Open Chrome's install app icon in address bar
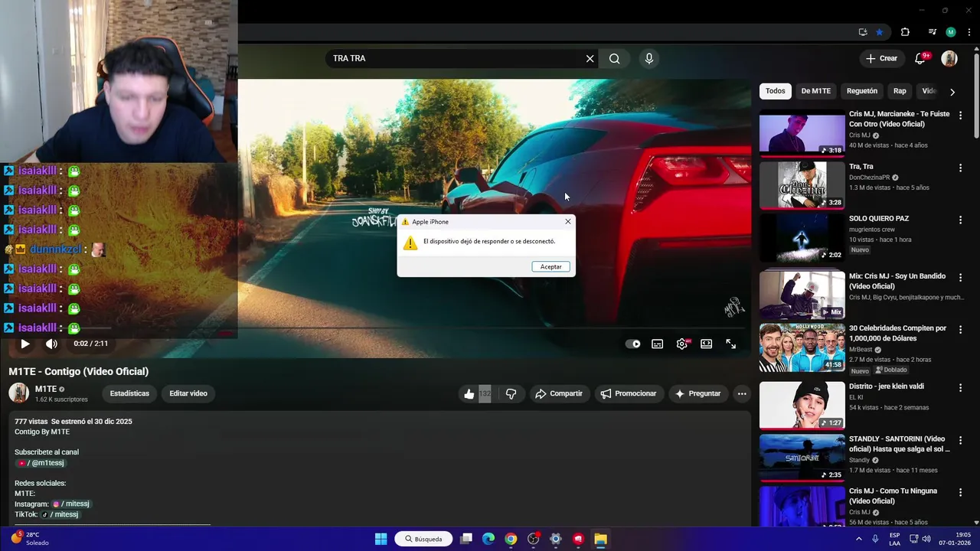Image resolution: width=980 pixels, height=551 pixels. 863,32
